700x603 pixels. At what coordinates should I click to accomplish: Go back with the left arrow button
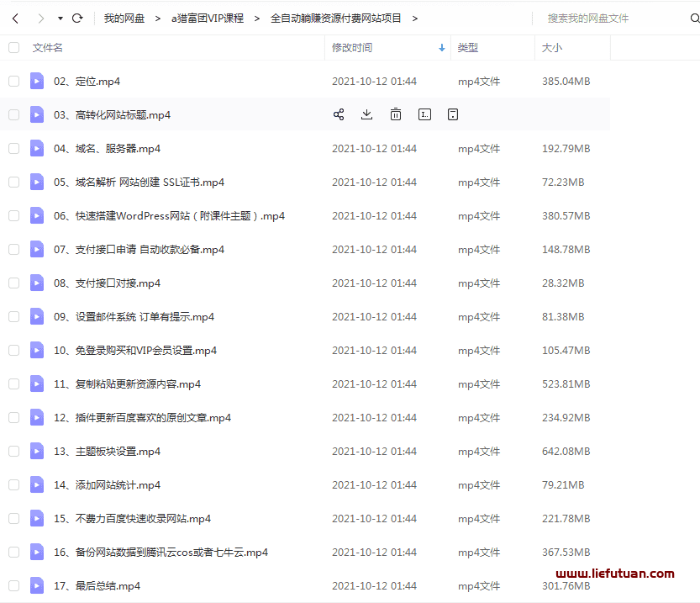[16, 19]
